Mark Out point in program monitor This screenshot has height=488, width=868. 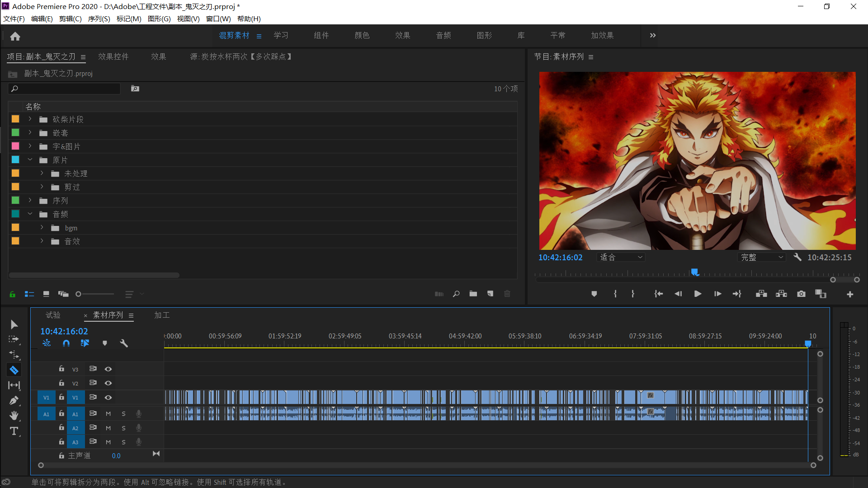[632, 294]
